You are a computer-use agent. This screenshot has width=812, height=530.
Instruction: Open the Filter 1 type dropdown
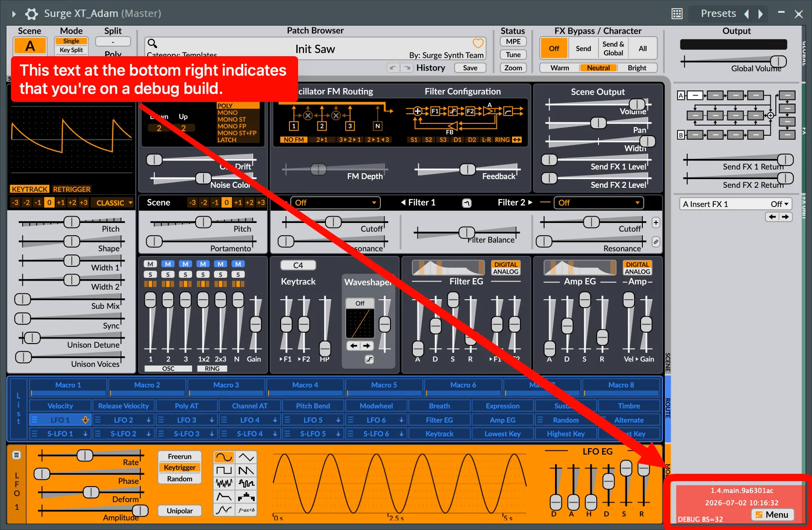[335, 203]
